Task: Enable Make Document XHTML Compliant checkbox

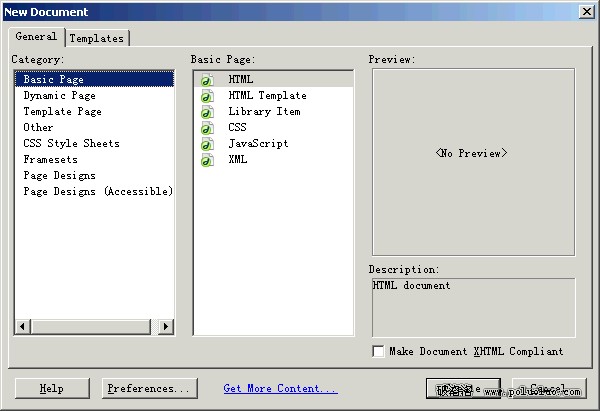Action: click(x=378, y=351)
